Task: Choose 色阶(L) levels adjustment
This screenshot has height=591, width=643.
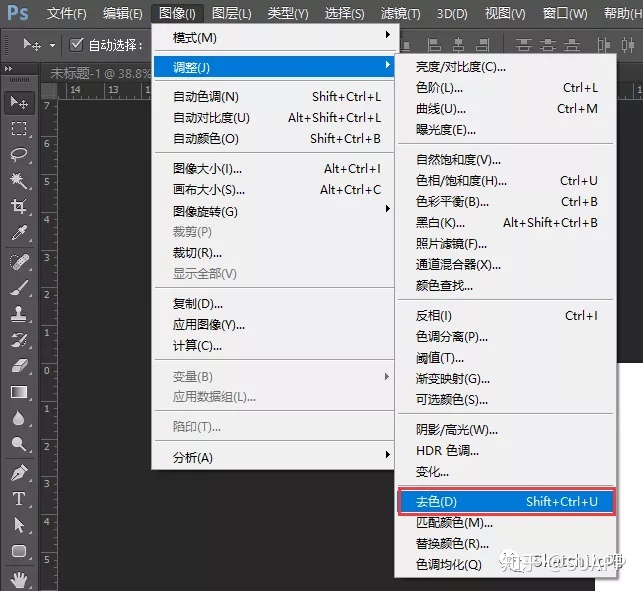Action: click(x=506, y=87)
